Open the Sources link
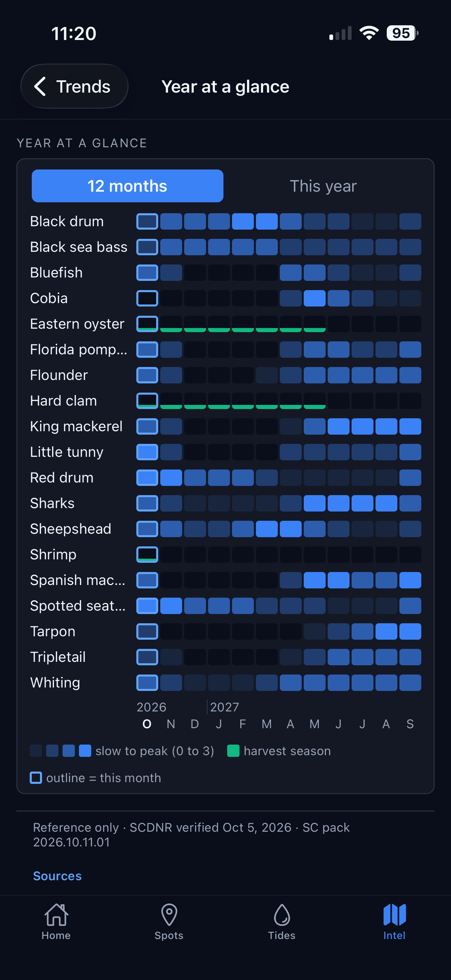451x980 pixels. click(57, 876)
